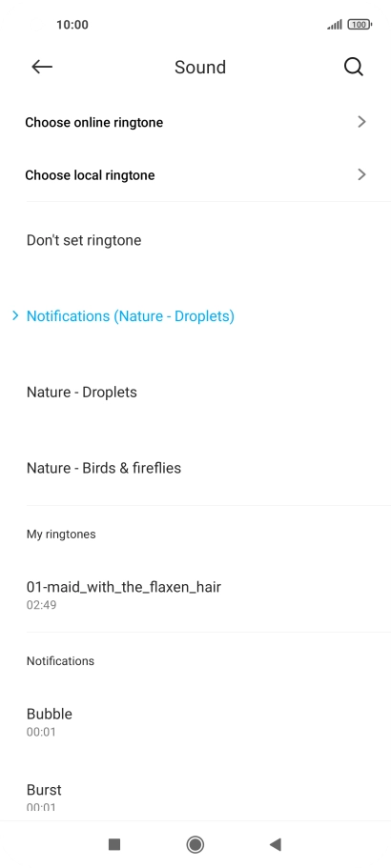
Task: Tap the triangle back navigation button
Action: (x=276, y=844)
